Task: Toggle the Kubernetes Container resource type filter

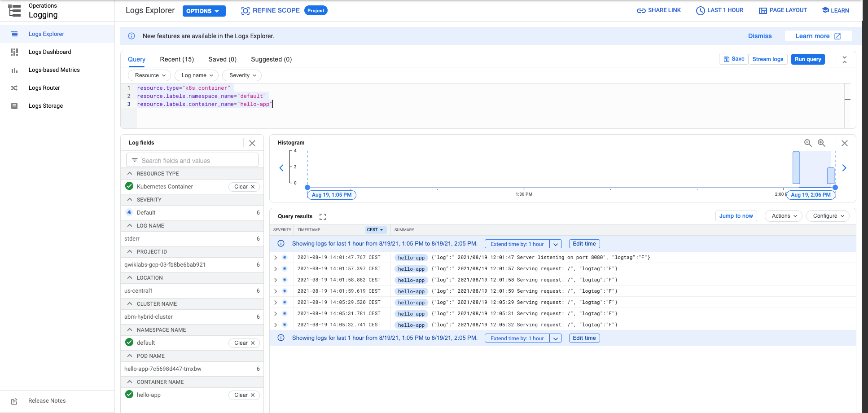Action: [x=129, y=186]
